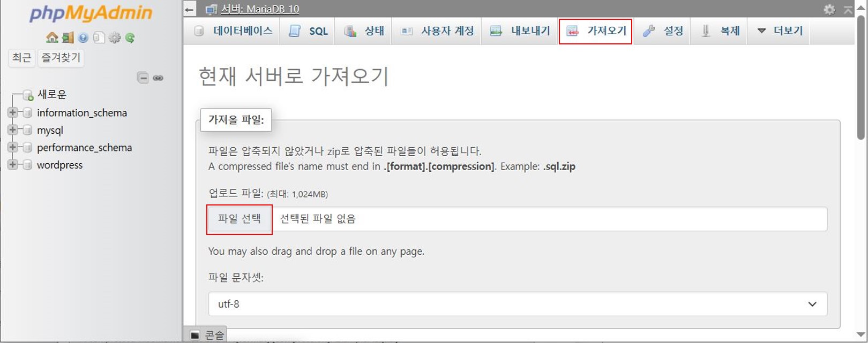Toggle link with main panel chain icon
Viewport: 868px width, 343px height.
tap(158, 78)
